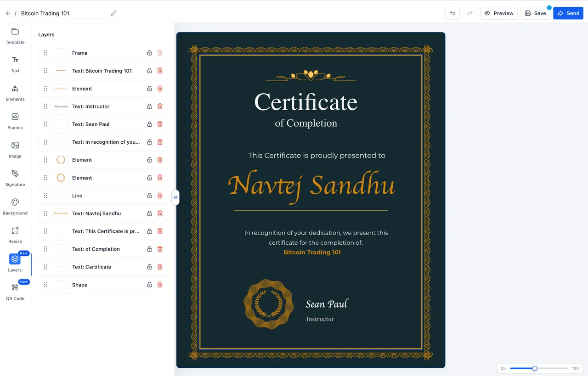Toggle lock on Text: of Completion layer
Image resolution: width=588 pixels, height=376 pixels.
pos(149,249)
